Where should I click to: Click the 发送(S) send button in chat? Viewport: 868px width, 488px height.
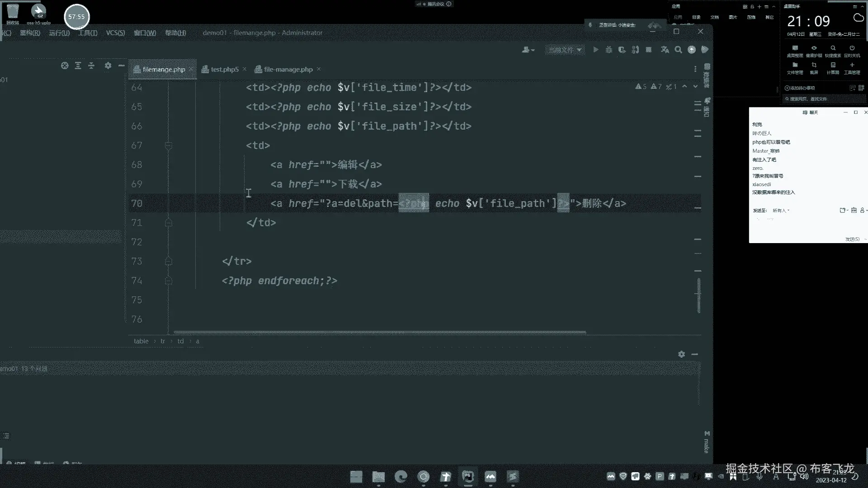[852, 239]
